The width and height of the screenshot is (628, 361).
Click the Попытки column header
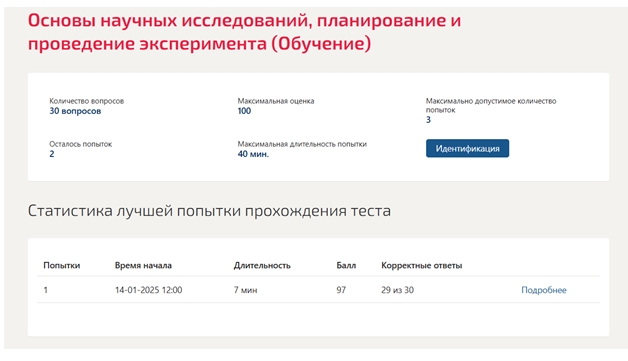(62, 265)
